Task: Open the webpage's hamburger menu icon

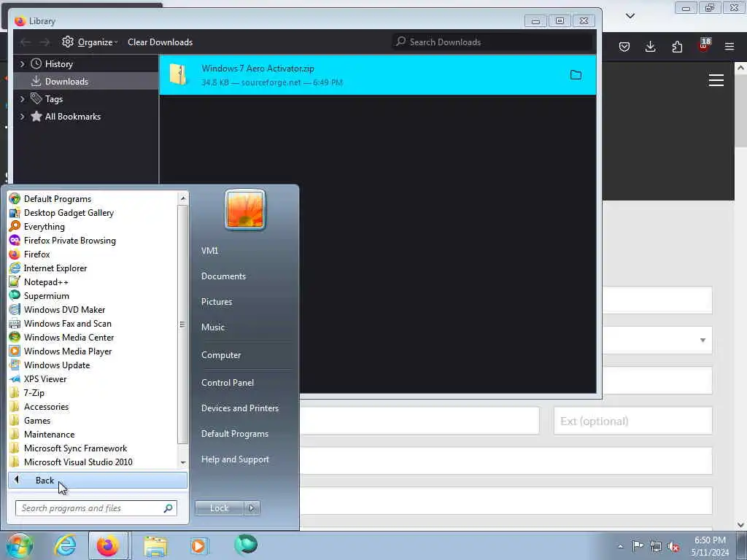Action: pyautogui.click(x=716, y=80)
